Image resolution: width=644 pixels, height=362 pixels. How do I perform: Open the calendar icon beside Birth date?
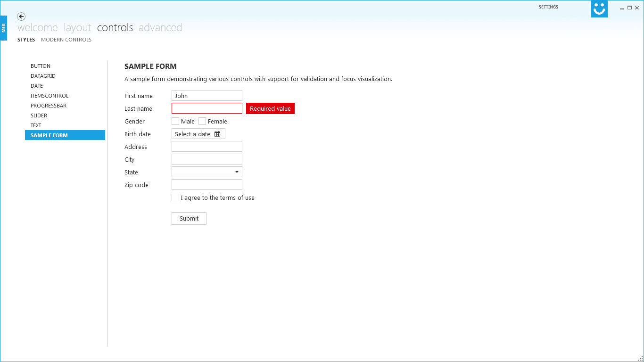217,133
